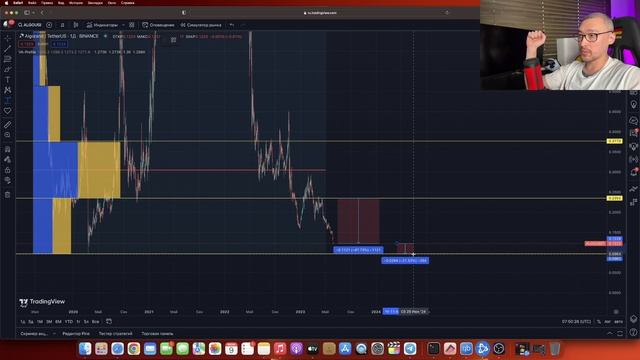Select the ruler measure tool
The height and width of the screenshot is (360, 640).
point(7,124)
